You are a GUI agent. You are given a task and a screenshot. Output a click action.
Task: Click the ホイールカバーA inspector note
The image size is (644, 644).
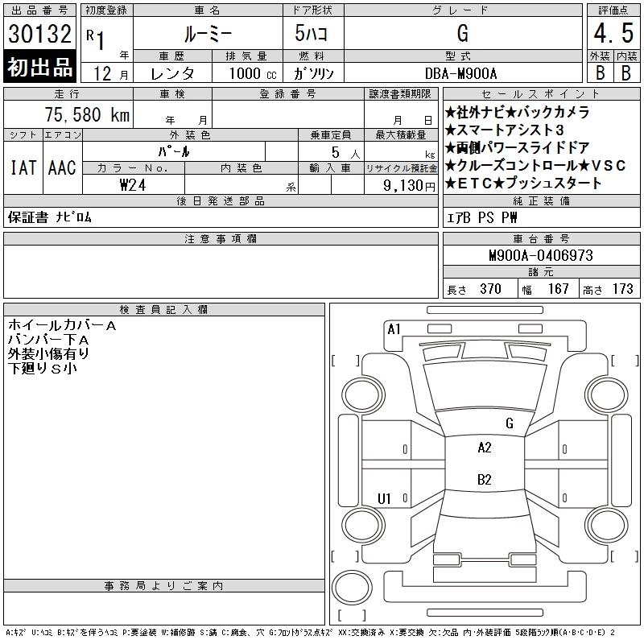[x=62, y=325]
